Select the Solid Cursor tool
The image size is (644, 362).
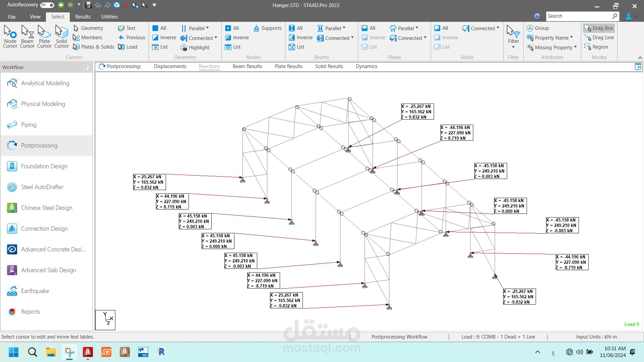point(61,37)
